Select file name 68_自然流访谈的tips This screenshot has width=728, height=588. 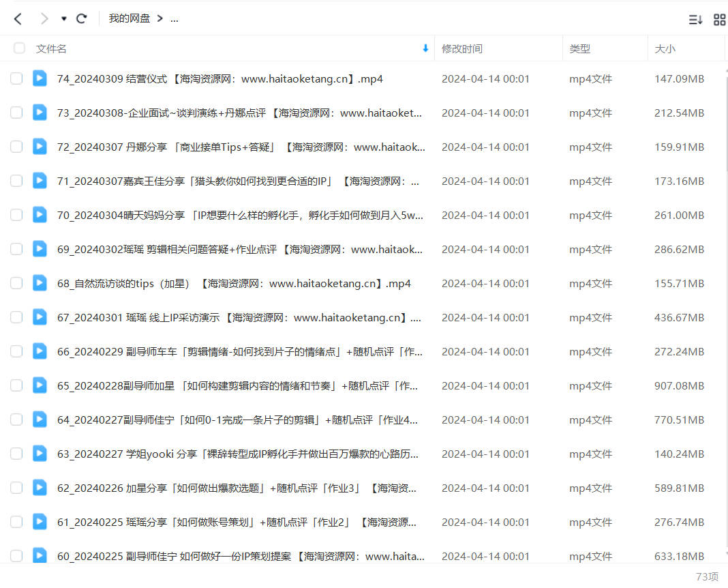(x=234, y=284)
